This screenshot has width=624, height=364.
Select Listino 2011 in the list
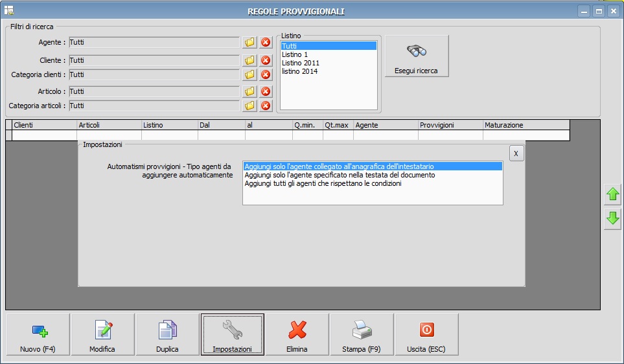tap(329, 63)
